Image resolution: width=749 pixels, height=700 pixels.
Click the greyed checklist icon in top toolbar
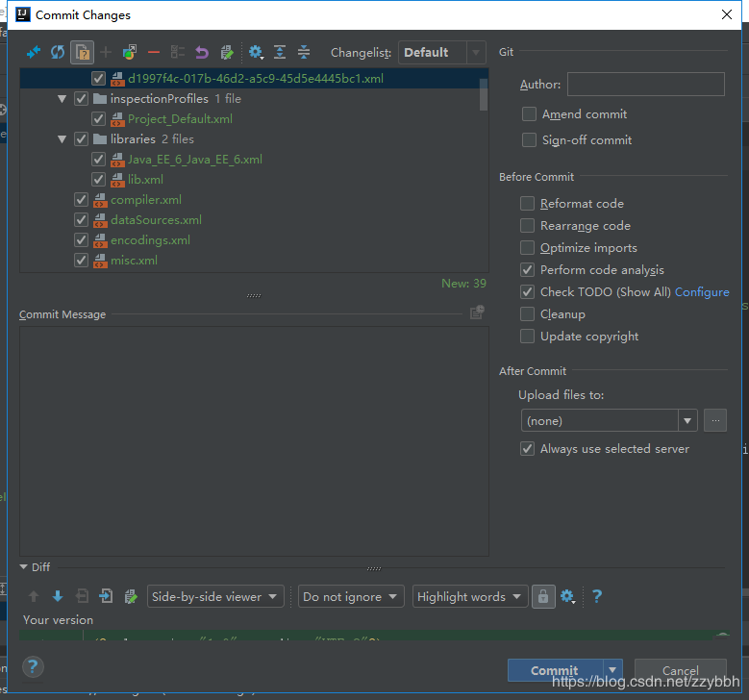pyautogui.click(x=178, y=52)
